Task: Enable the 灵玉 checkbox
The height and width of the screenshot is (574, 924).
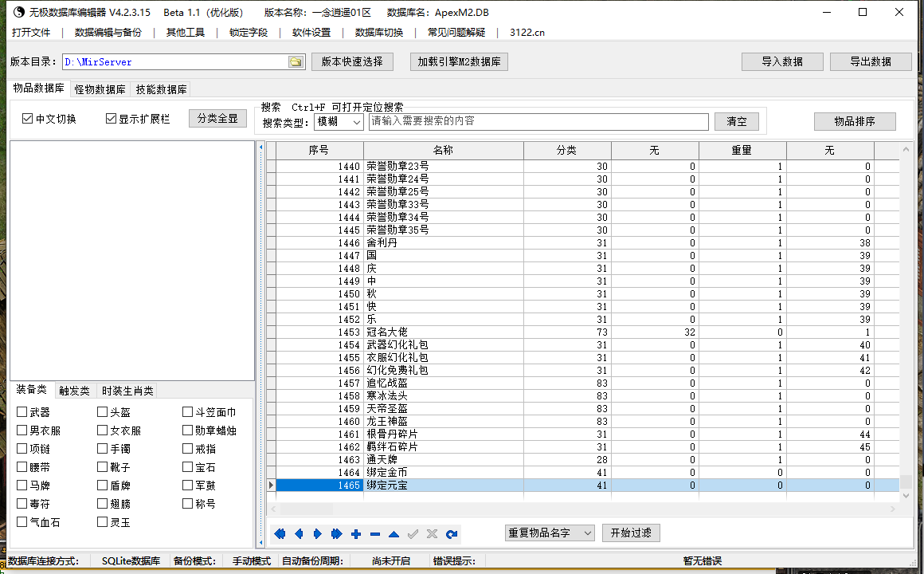Action: pyautogui.click(x=102, y=521)
